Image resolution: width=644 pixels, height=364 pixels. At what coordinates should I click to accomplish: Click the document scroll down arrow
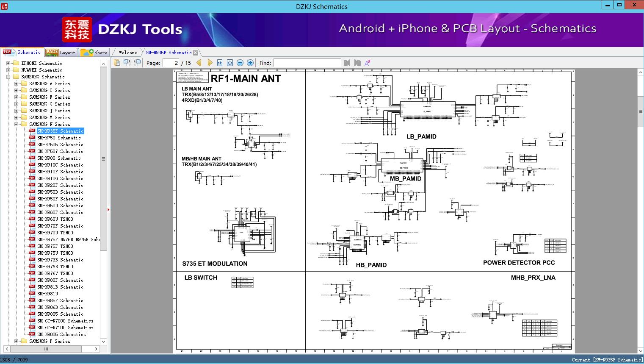coord(641,351)
